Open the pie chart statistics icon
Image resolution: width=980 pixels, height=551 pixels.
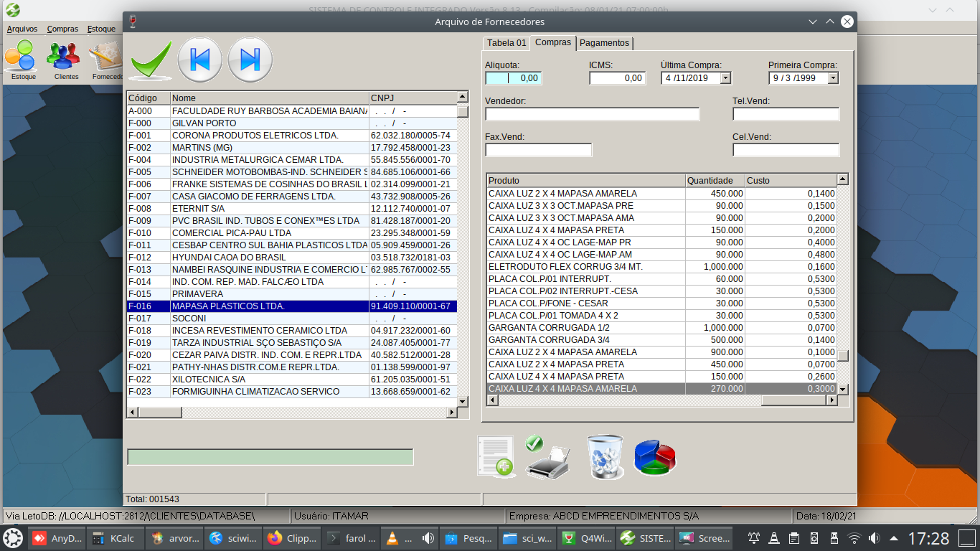654,457
